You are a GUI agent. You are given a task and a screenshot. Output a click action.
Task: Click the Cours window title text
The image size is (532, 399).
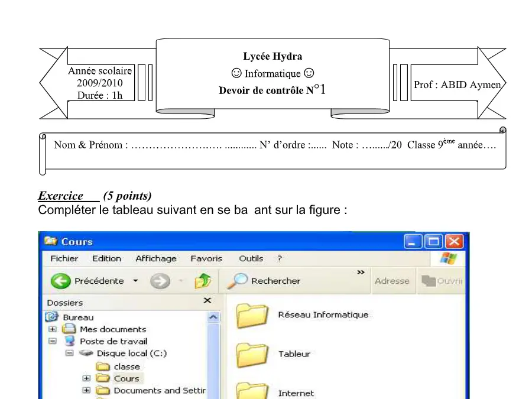tap(77, 242)
